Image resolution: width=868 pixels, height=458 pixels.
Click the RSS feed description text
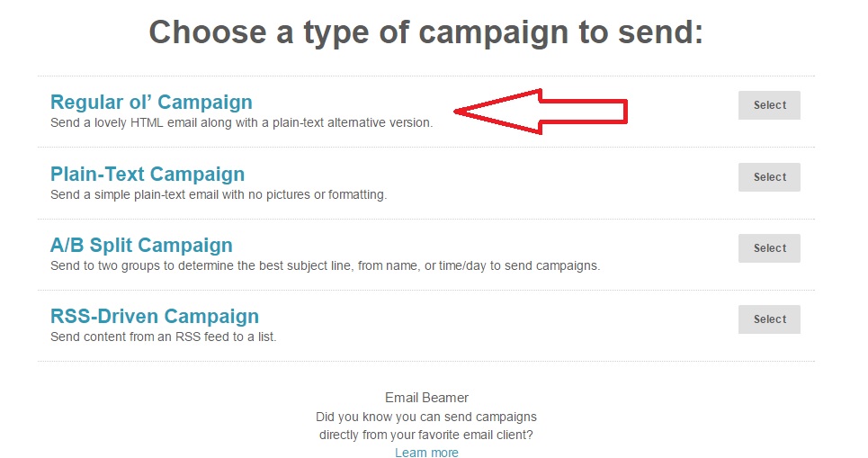click(163, 337)
